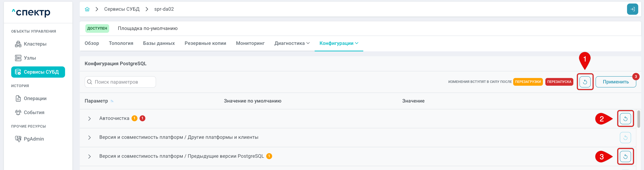Switch to the Топология tab
644x170 pixels.
click(x=121, y=43)
